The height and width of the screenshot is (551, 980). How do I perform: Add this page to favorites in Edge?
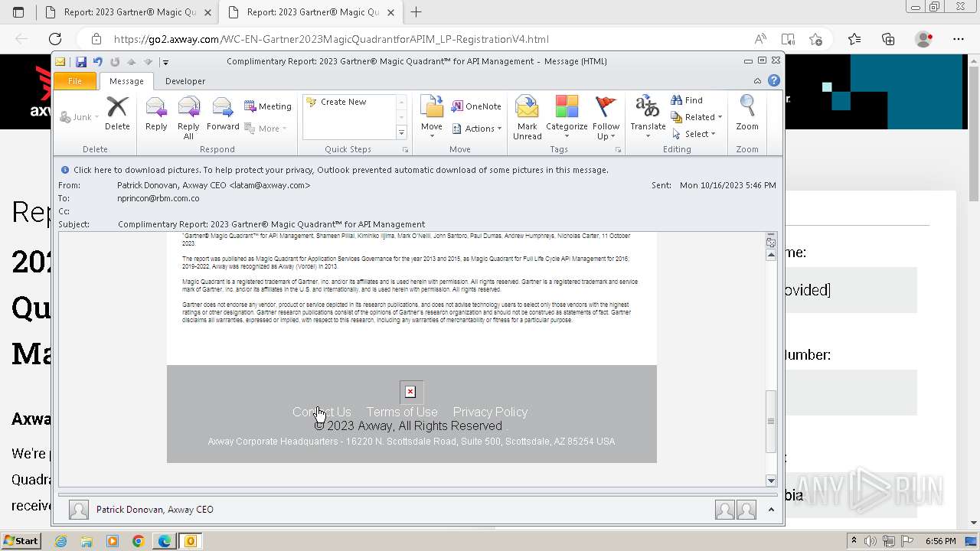pyautogui.click(x=815, y=39)
